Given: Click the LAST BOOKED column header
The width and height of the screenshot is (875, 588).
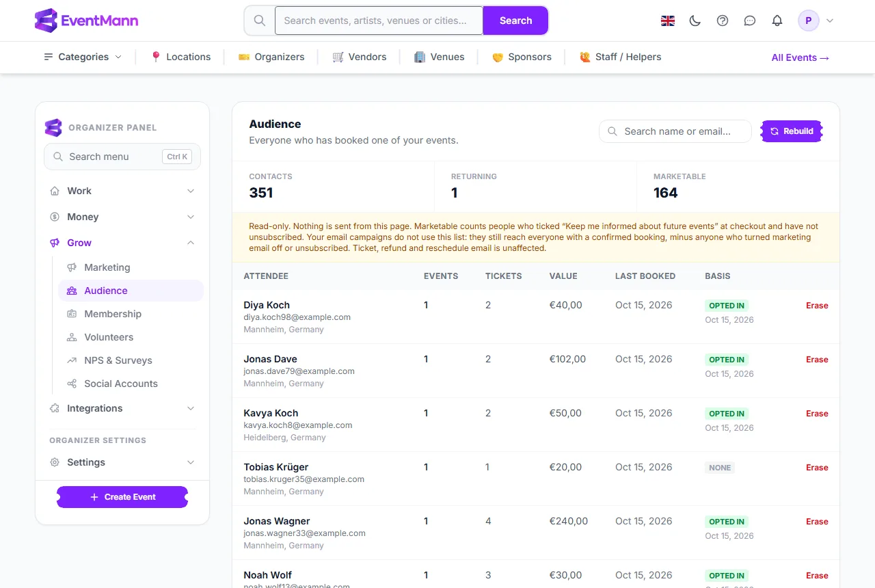Looking at the screenshot, I should 645,276.
